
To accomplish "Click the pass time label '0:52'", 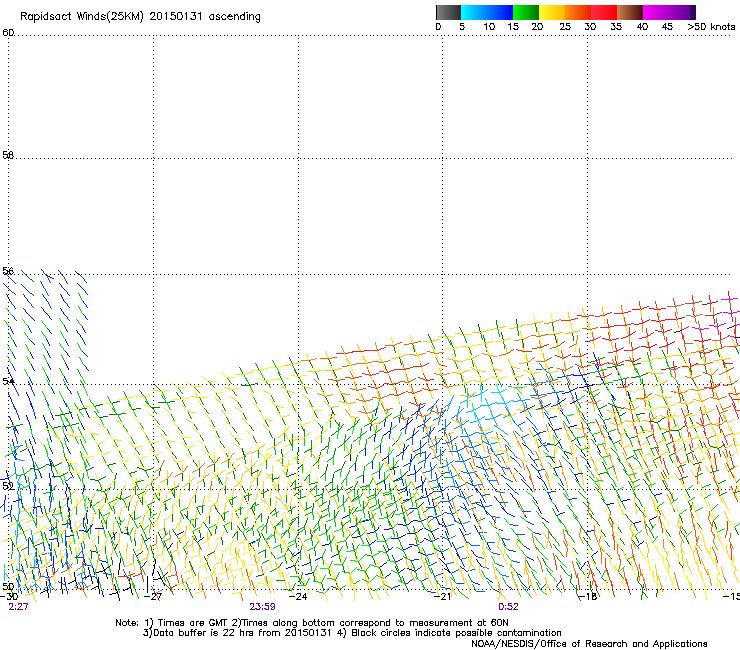I will point(508,607).
